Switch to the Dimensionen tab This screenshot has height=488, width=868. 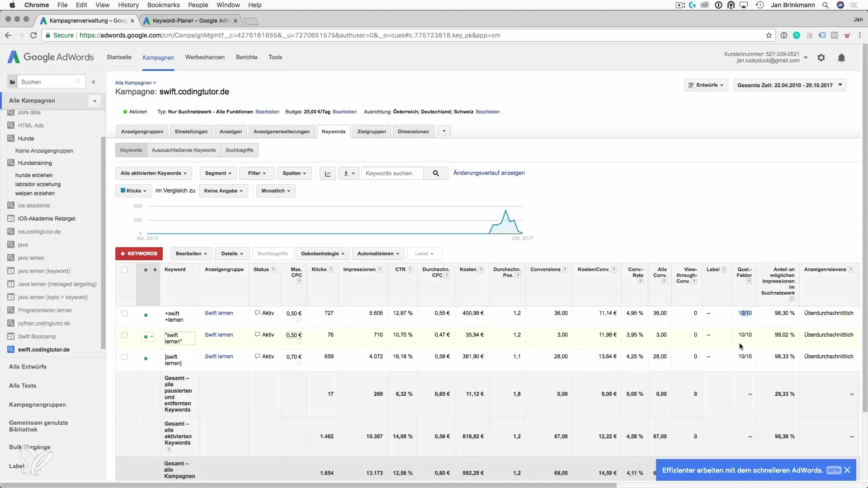[413, 131]
